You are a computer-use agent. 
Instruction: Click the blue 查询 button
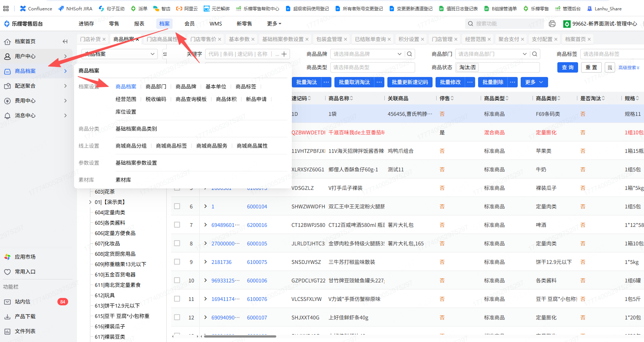567,67
